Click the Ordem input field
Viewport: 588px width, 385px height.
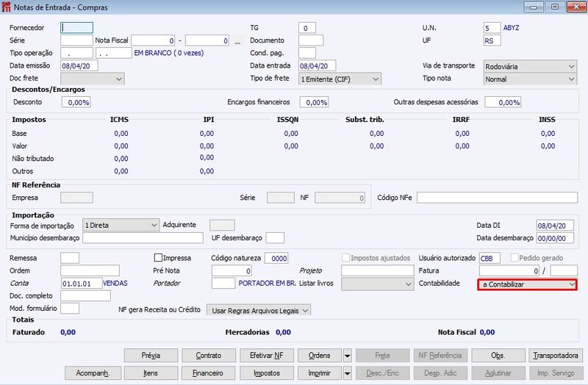click(90, 270)
